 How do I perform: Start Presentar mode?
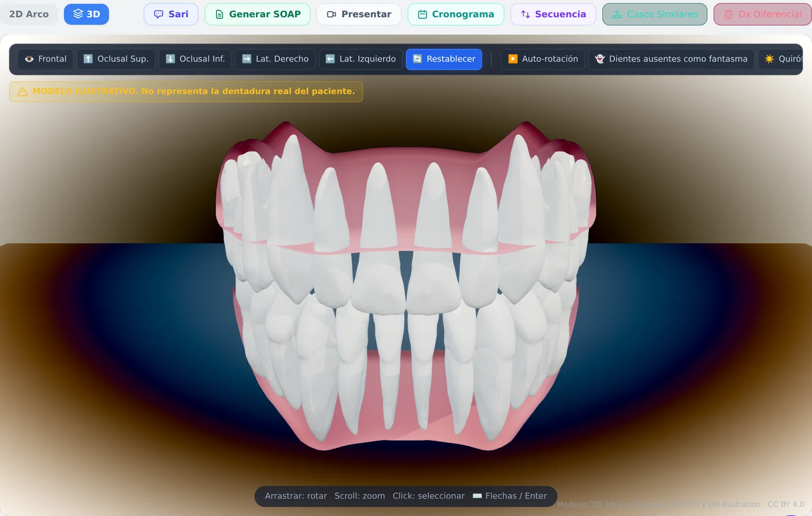(359, 14)
